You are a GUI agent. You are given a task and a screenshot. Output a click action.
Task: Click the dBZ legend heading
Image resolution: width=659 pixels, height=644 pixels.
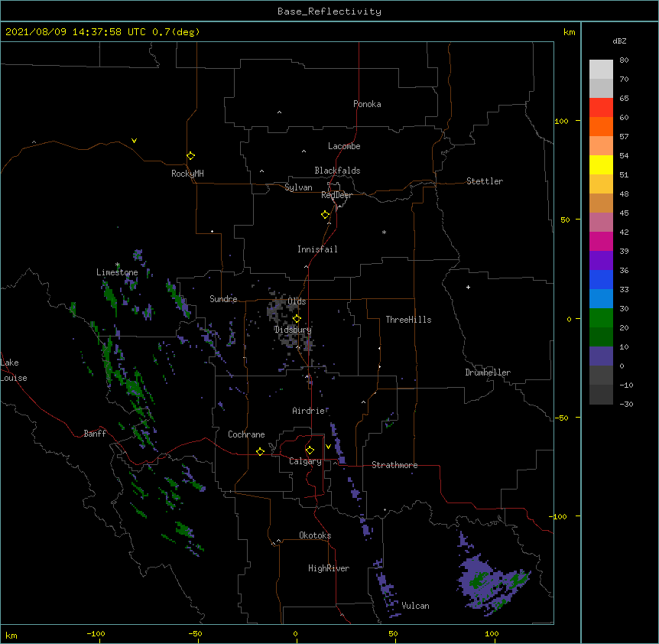(x=619, y=41)
